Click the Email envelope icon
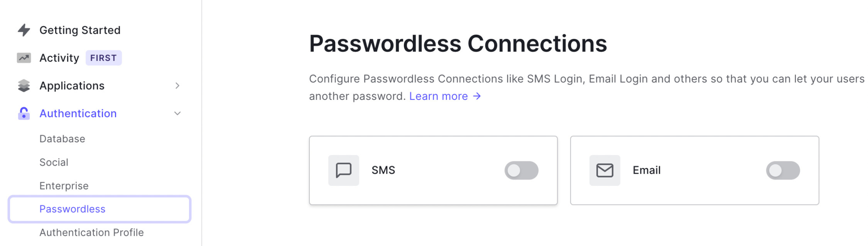The image size is (868, 246). 604,170
